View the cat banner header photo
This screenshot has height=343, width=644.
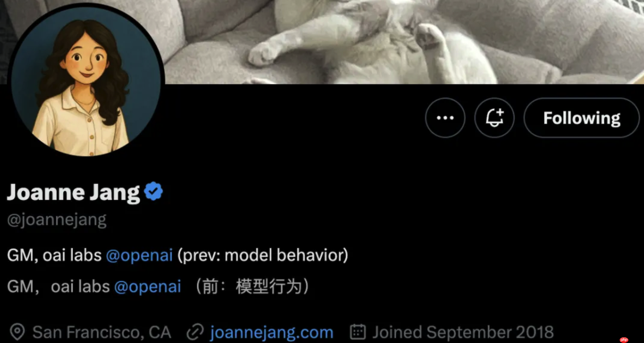pos(402,42)
